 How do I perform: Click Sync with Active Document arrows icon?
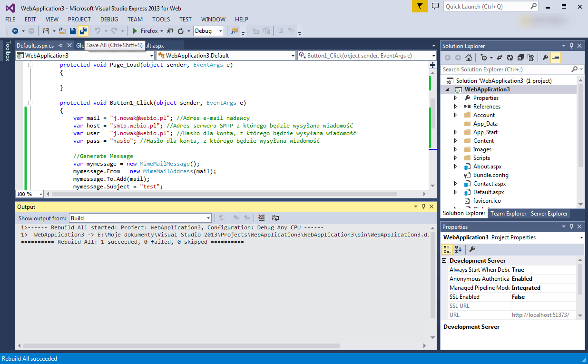tap(500, 58)
